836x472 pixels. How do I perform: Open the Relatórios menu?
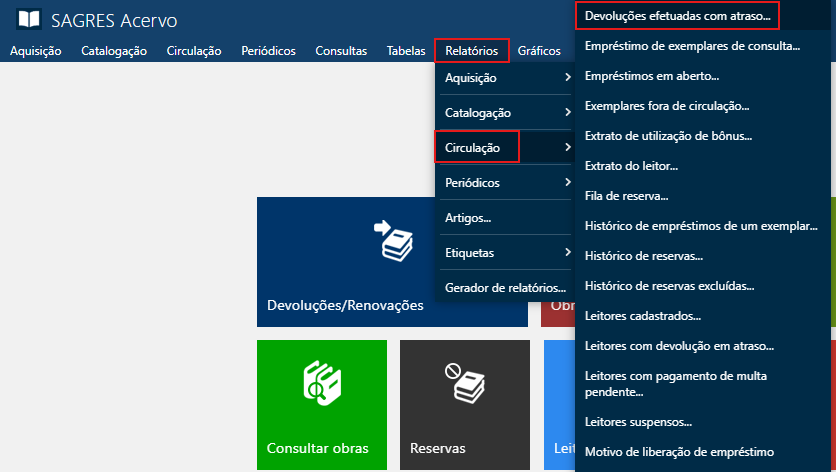(x=472, y=51)
